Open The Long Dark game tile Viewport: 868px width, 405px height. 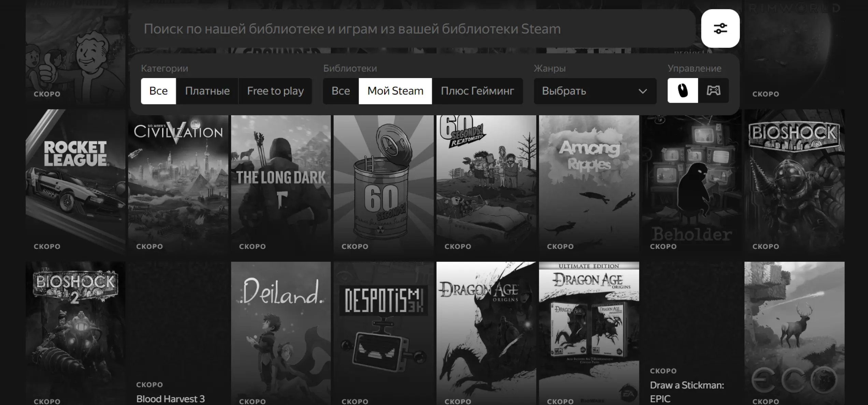coord(280,184)
